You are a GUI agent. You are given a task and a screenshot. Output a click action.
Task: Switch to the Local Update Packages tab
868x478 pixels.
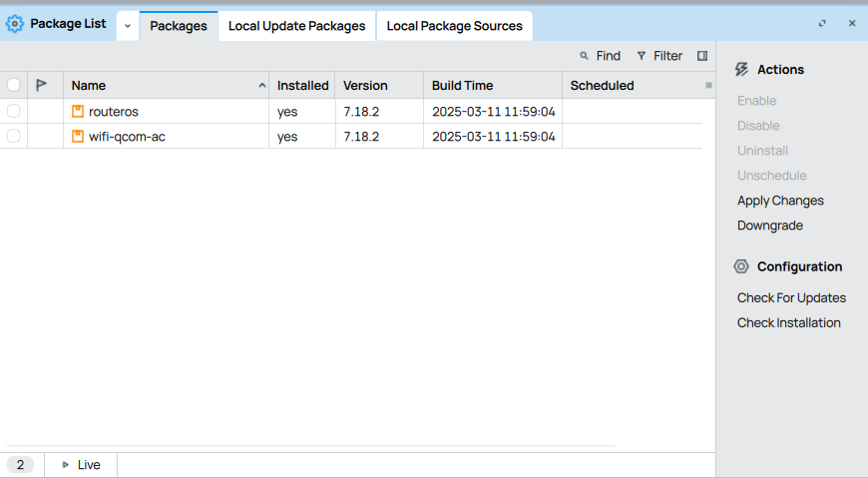point(296,26)
